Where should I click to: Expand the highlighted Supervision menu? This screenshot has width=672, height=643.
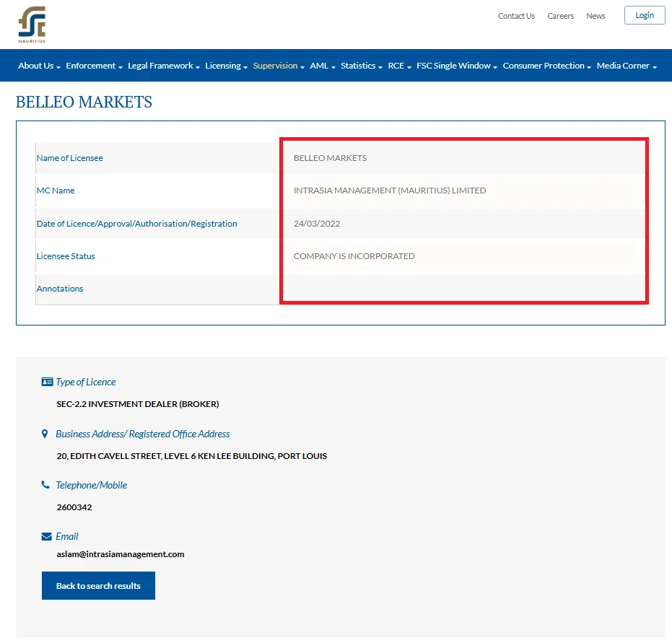(x=278, y=66)
